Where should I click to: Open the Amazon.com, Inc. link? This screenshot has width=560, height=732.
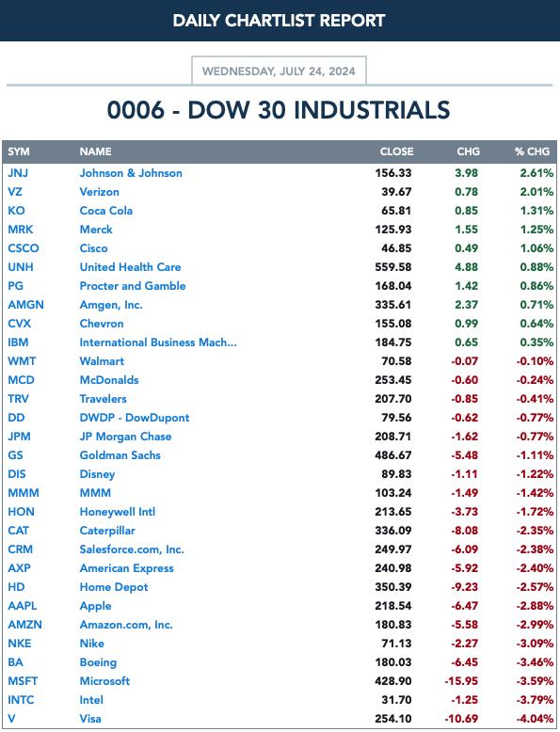point(126,625)
